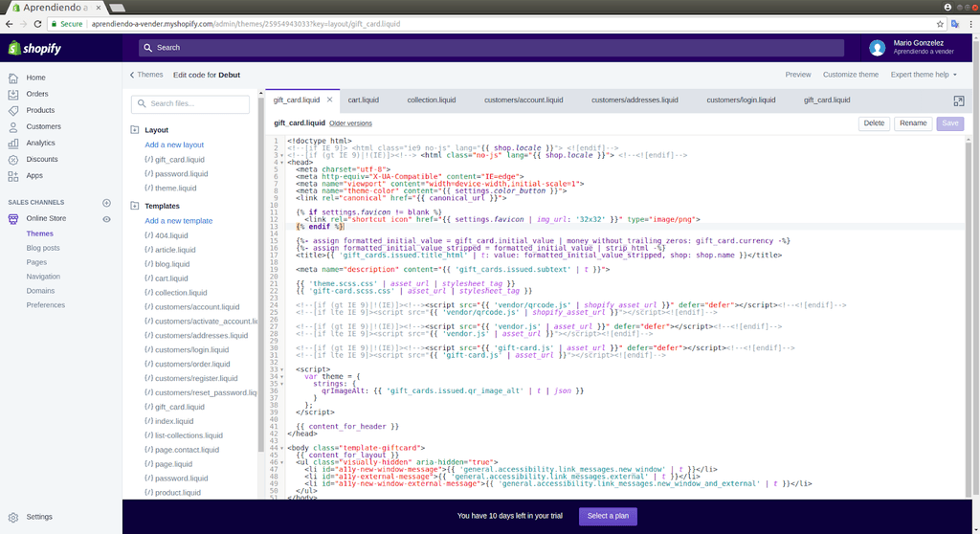This screenshot has height=534, width=980.
Task: Open Apps icon in sidebar
Action: coord(13,176)
